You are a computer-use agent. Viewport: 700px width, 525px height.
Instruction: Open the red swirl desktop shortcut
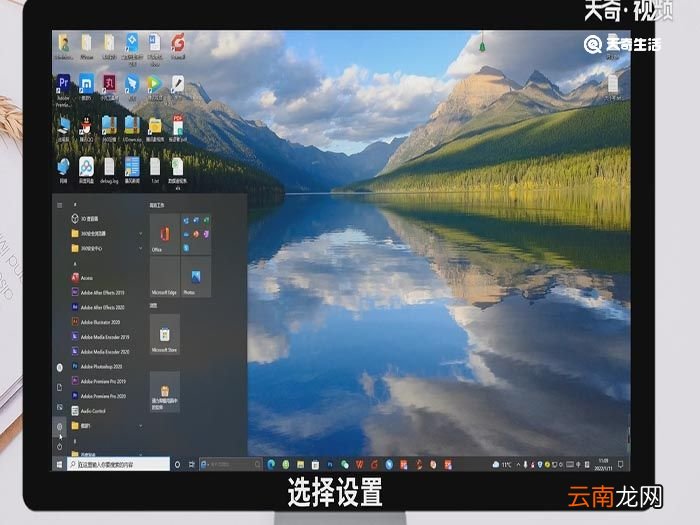tap(178, 46)
